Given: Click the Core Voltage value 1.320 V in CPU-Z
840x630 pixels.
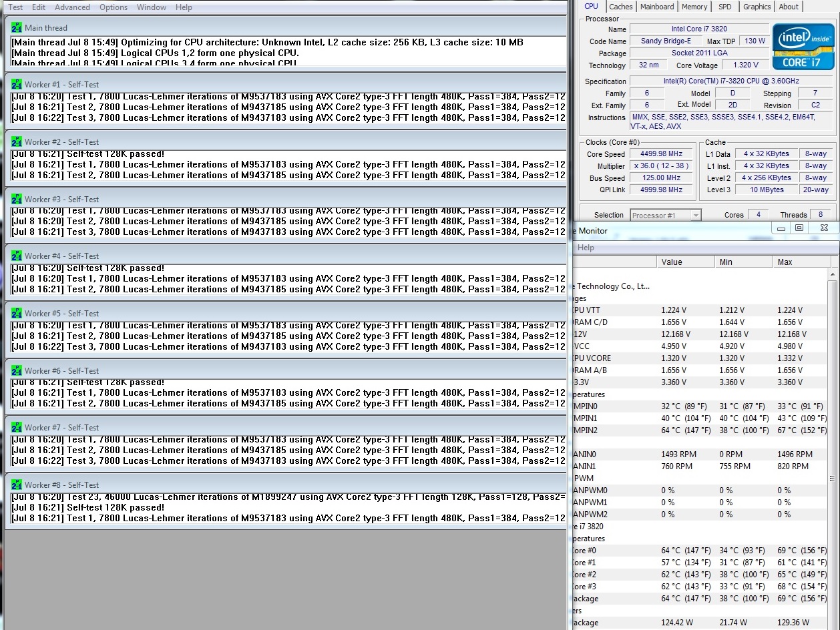Looking at the screenshot, I should pos(746,65).
